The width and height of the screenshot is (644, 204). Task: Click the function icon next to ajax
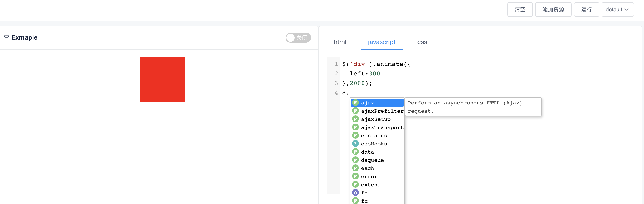355,103
